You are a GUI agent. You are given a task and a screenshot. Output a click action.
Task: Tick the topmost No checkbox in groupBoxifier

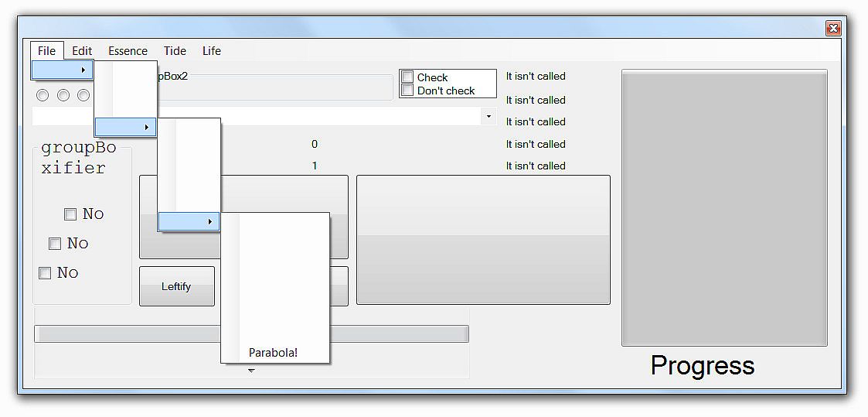pos(70,214)
